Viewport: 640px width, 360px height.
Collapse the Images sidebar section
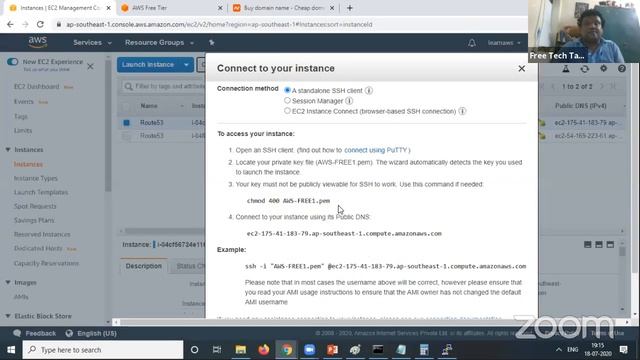(x=8, y=282)
